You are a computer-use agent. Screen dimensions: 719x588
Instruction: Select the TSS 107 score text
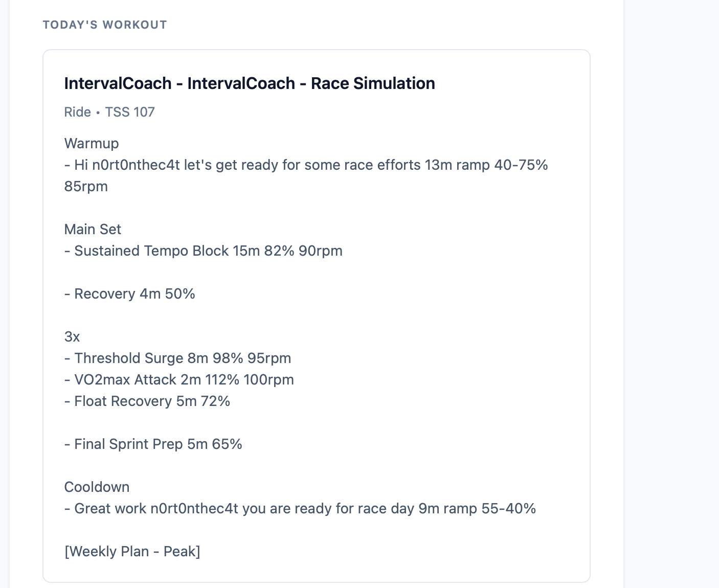click(130, 112)
